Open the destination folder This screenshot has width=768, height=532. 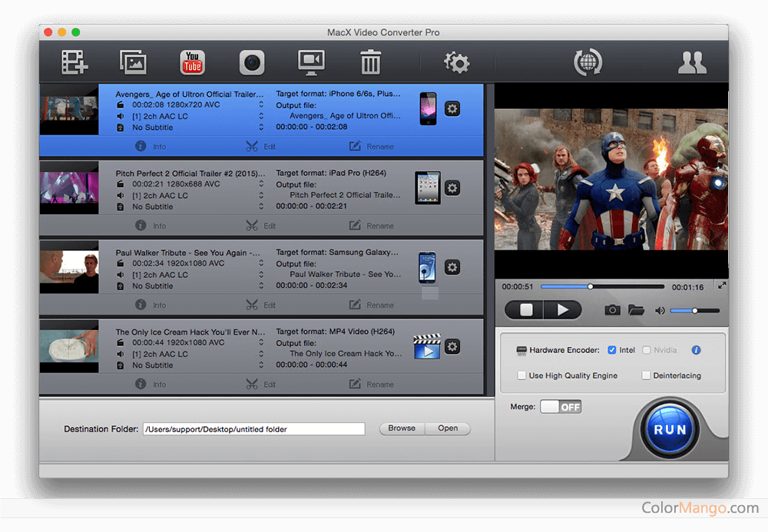[448, 428]
